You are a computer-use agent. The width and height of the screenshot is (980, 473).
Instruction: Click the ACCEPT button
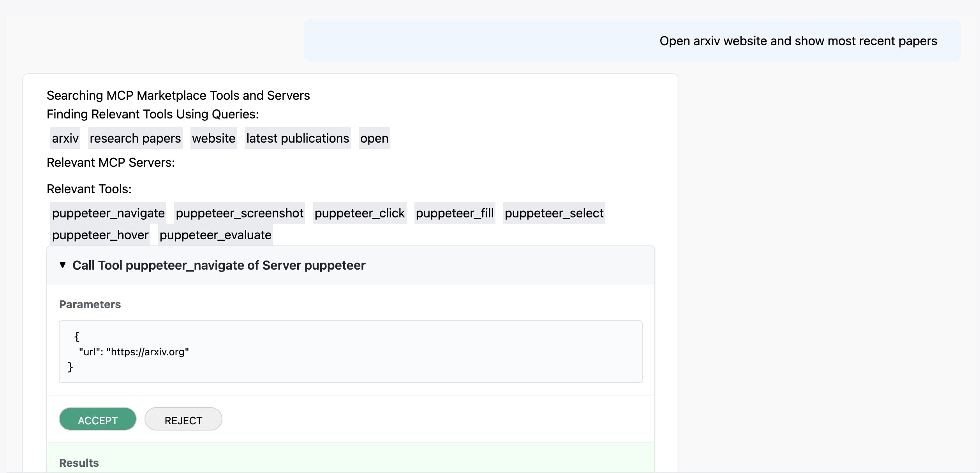(x=98, y=419)
